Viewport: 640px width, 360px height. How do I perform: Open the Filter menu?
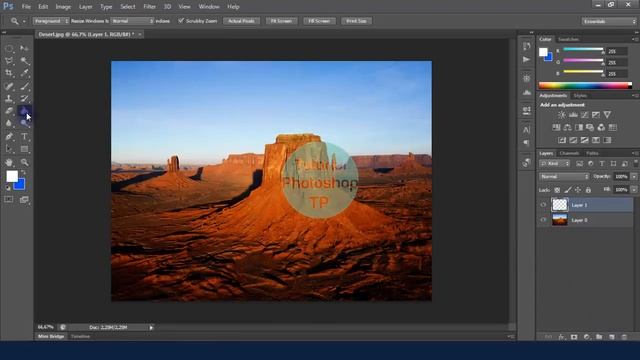pos(149,7)
